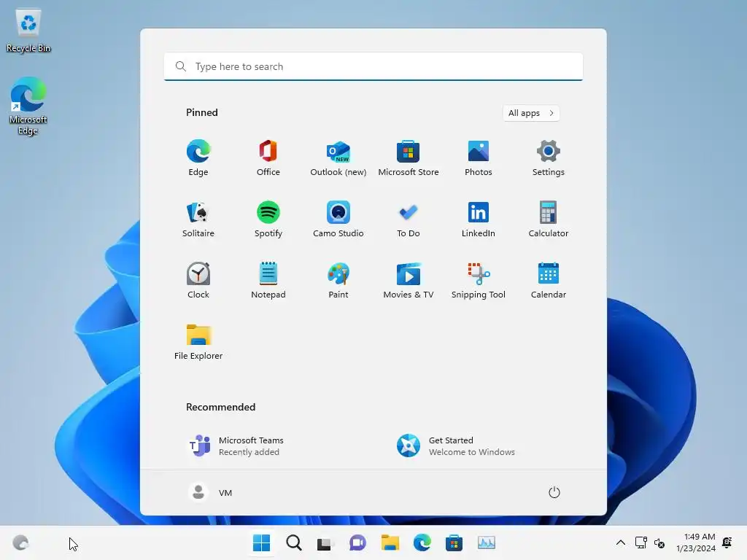Open recommended Microsoft Teams item
This screenshot has width=747, height=560.
pos(237,446)
